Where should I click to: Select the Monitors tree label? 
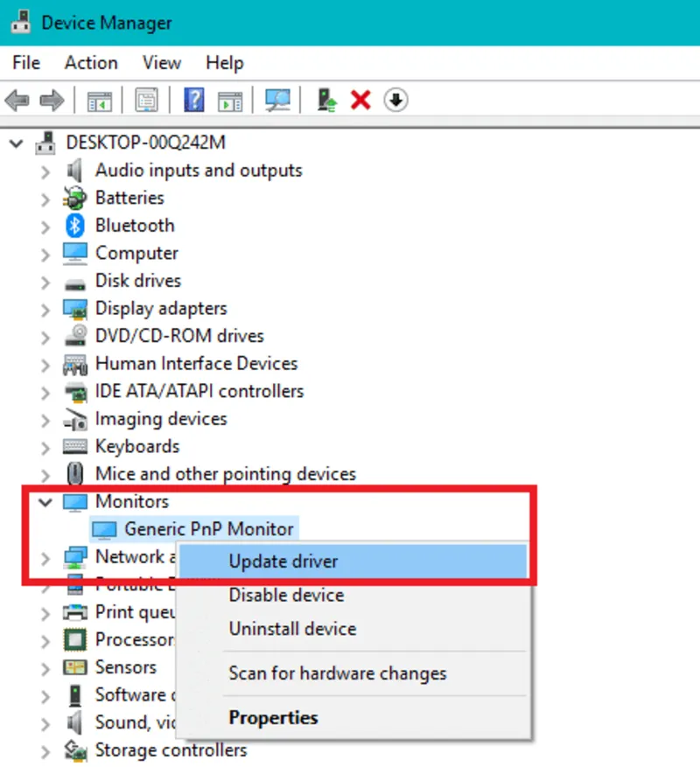point(132,501)
